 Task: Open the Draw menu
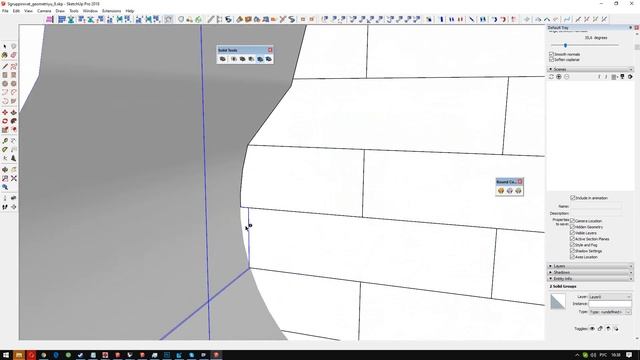(60, 11)
